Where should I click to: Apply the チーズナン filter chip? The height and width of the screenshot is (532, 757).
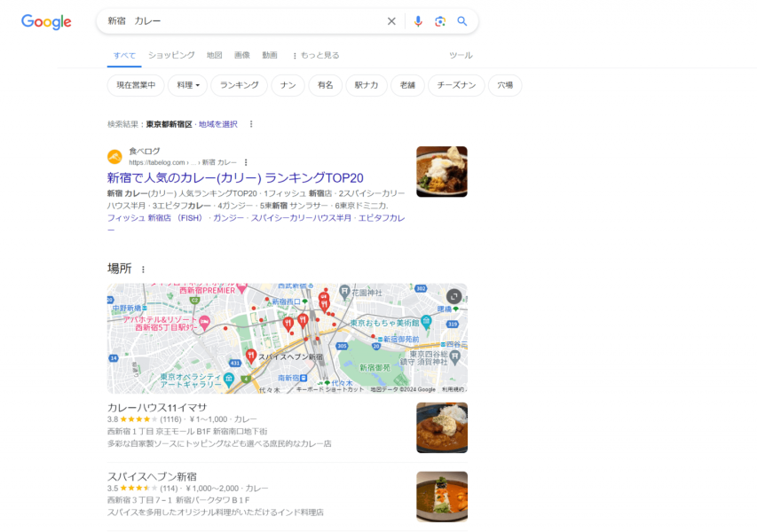point(456,85)
